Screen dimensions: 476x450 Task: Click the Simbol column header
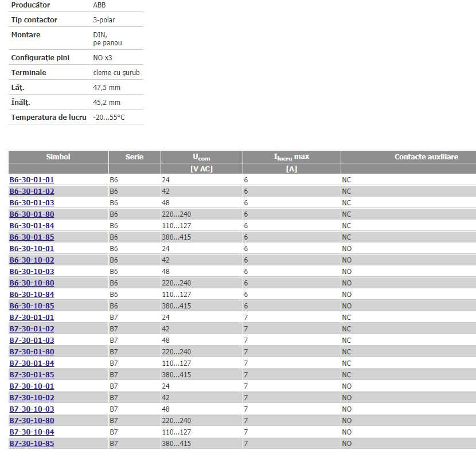pos(58,157)
